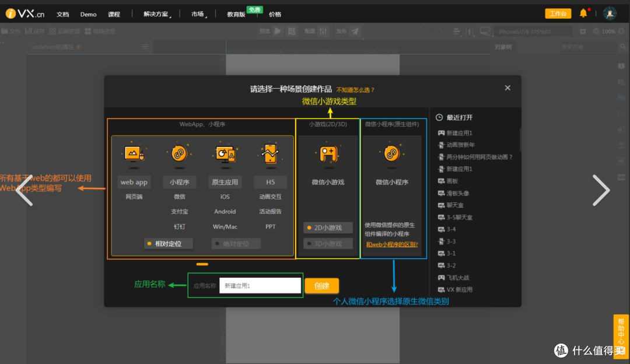The width and height of the screenshot is (630, 364).
Task: Open the iPhone6/7/8 device dropdown
Action: [x=533, y=32]
